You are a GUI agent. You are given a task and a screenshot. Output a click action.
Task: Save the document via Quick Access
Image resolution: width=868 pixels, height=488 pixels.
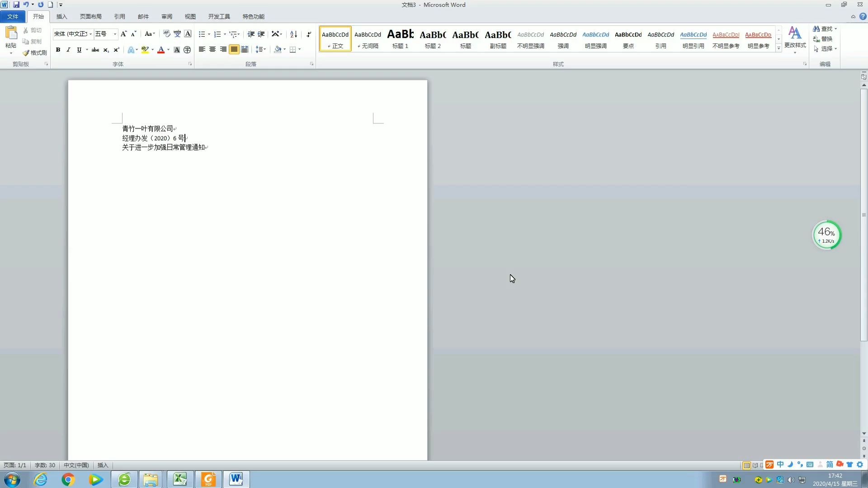pyautogui.click(x=16, y=5)
